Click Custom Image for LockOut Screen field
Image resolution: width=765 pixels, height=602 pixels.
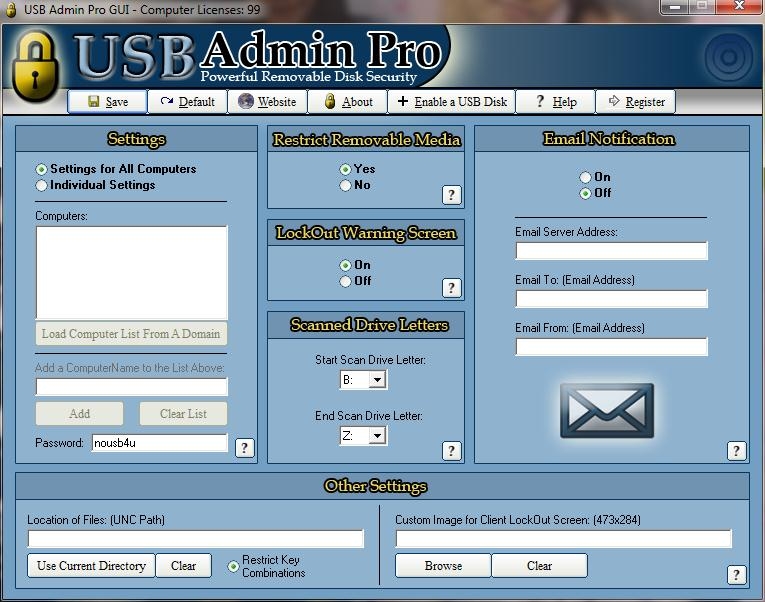pyautogui.click(x=564, y=539)
